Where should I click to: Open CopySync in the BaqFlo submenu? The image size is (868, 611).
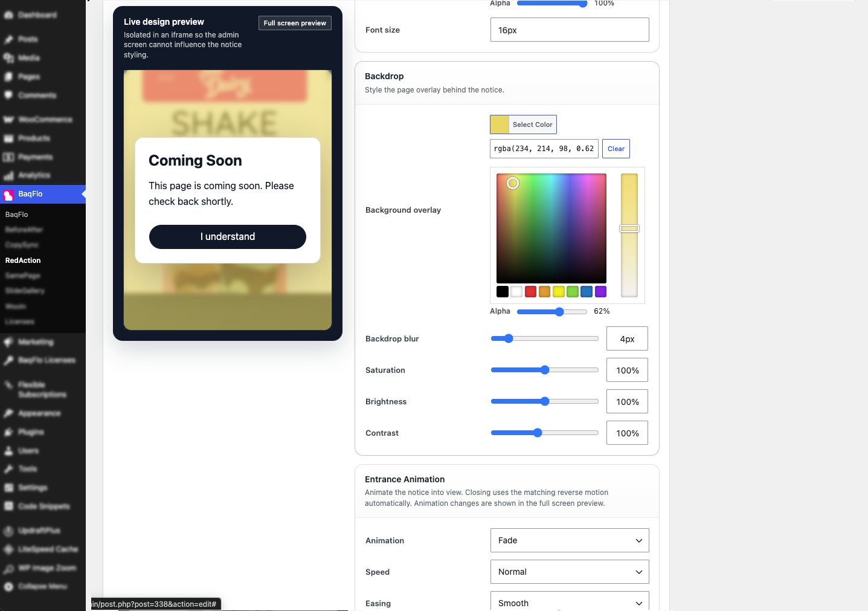pos(22,245)
